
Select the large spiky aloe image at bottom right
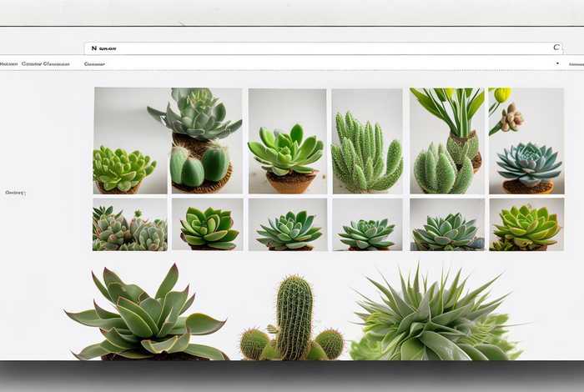coord(432,317)
